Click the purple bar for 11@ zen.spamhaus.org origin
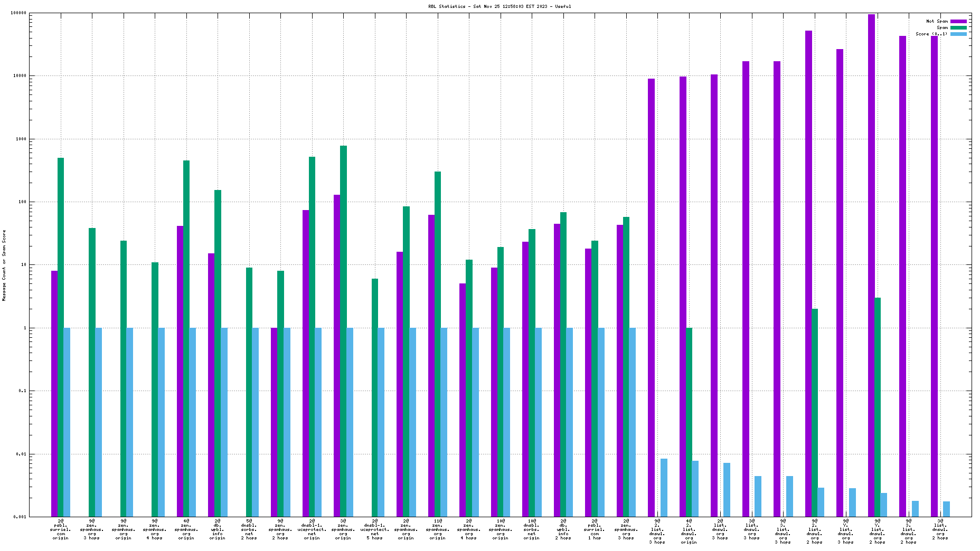Viewport: 980px width, 551px height. (431, 365)
